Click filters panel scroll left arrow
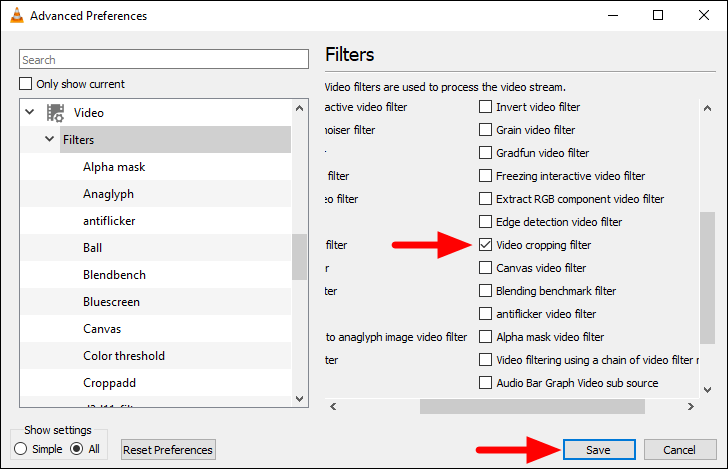 point(333,406)
